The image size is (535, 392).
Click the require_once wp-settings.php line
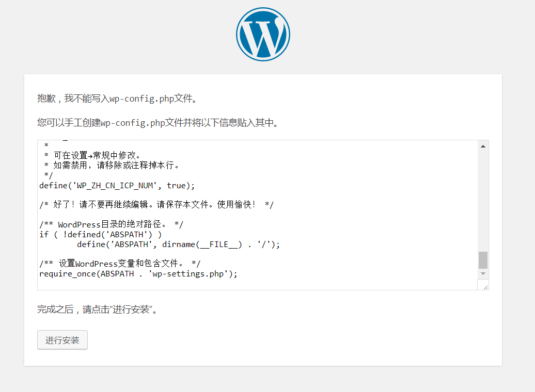pyautogui.click(x=138, y=274)
